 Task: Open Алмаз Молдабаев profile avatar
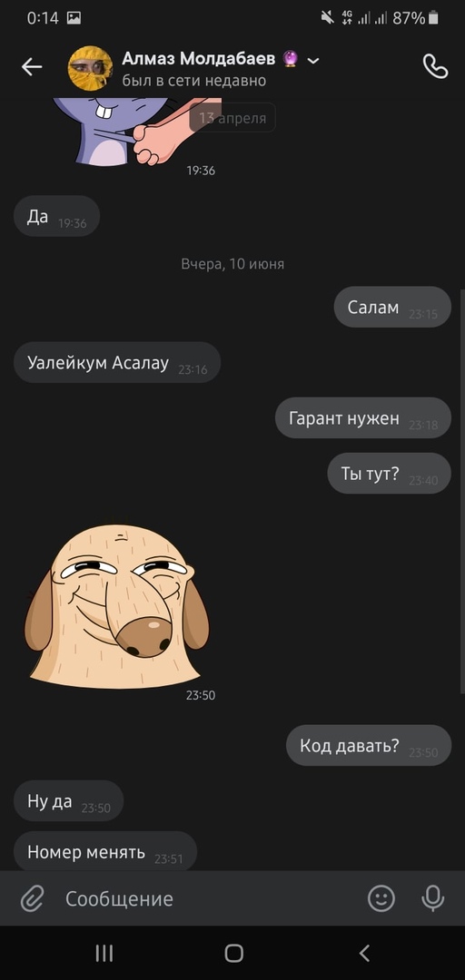(x=90, y=68)
